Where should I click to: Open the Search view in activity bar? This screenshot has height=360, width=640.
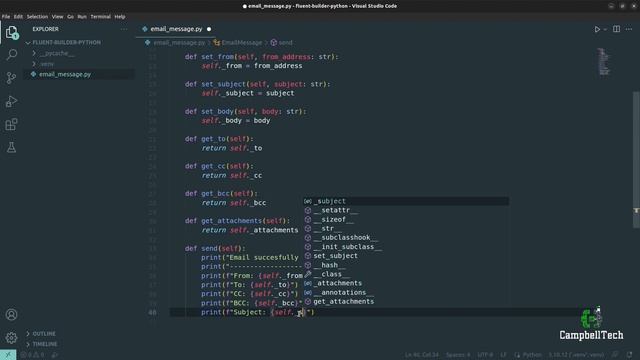coord(11,54)
